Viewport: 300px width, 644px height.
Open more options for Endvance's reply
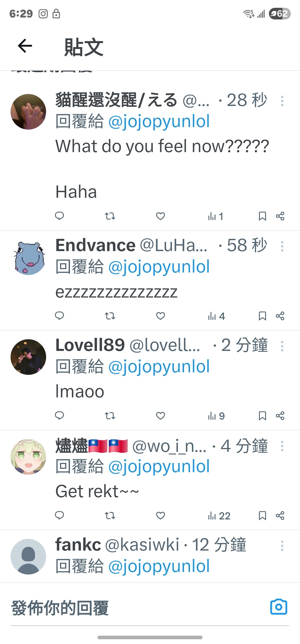[282, 246]
